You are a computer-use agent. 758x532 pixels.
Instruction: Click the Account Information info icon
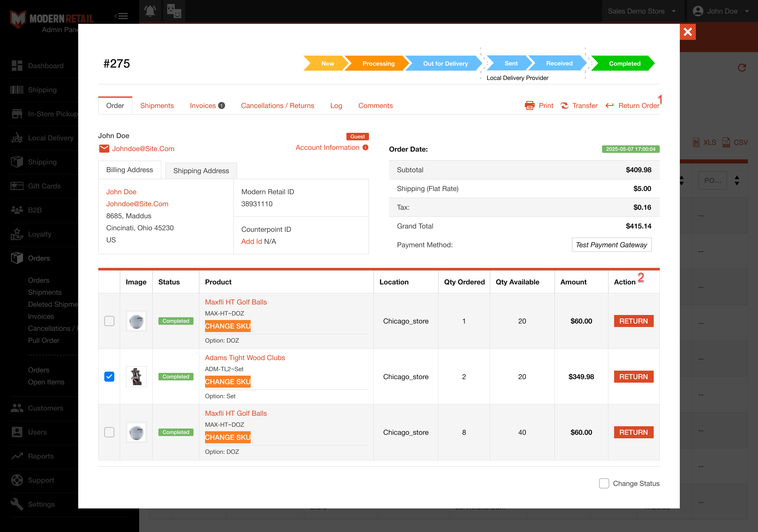[365, 148]
